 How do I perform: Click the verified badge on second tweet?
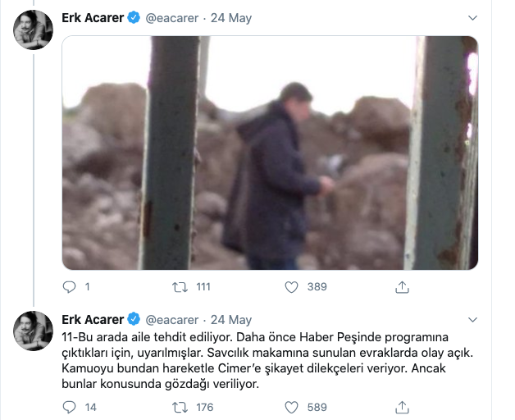coord(134,319)
